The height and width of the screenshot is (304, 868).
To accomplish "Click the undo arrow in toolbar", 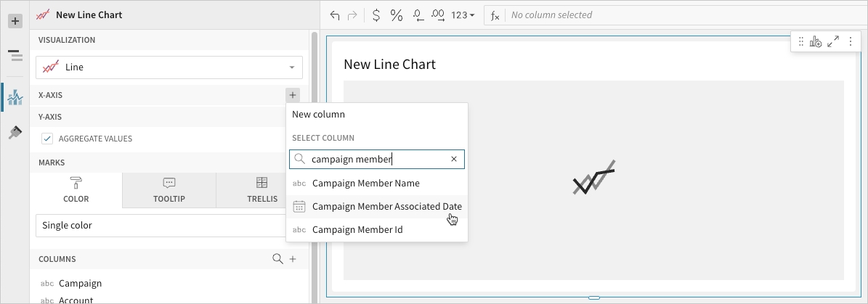I will (x=335, y=15).
